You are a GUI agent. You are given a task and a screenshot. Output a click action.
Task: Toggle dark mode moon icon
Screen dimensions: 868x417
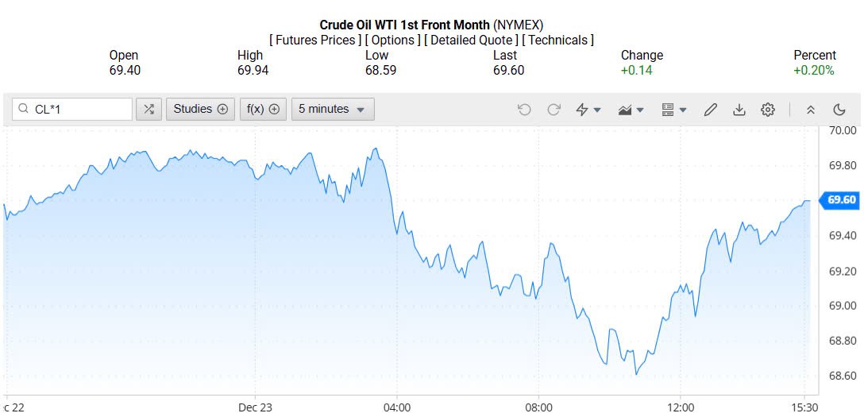(839, 110)
